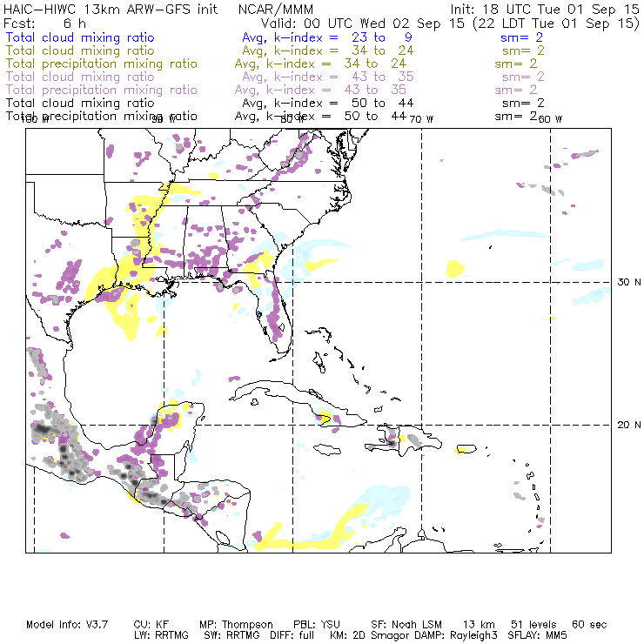Click the 'DIFF: full' text
Image resolution: width=644 pixels, height=644 pixels.
[292, 635]
